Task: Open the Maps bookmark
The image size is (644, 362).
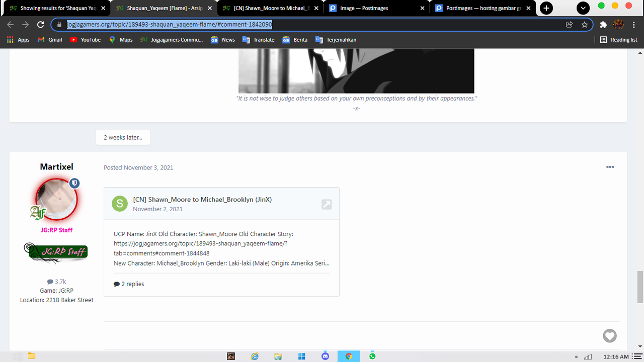Action: click(x=121, y=40)
